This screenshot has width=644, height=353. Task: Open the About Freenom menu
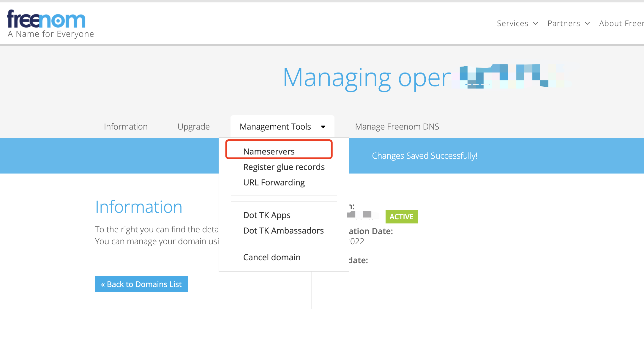pyautogui.click(x=621, y=23)
